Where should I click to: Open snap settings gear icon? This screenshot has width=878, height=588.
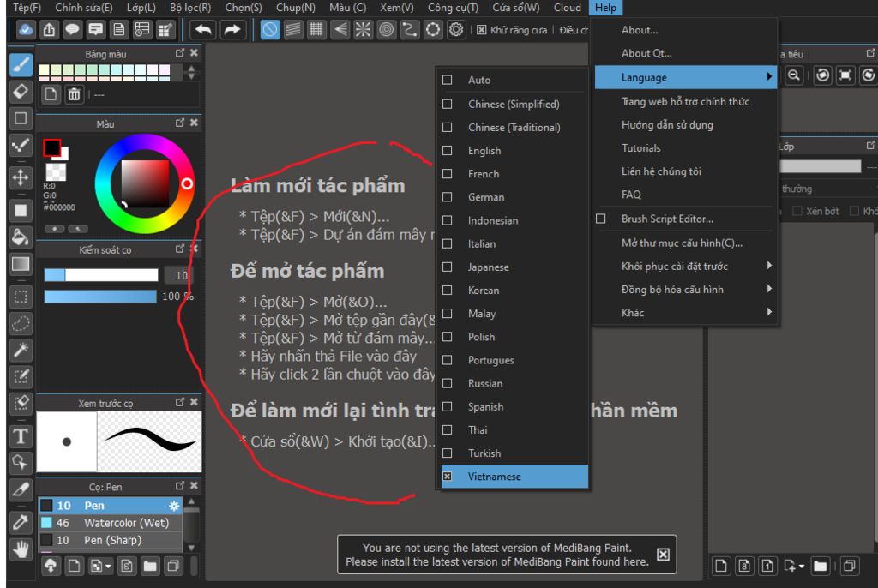tap(456, 30)
